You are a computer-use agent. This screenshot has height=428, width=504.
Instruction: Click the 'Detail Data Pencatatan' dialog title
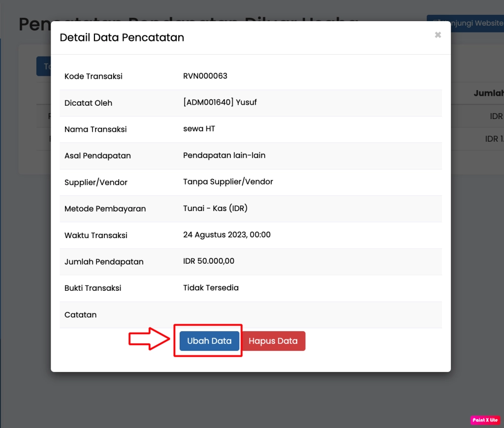(x=122, y=37)
